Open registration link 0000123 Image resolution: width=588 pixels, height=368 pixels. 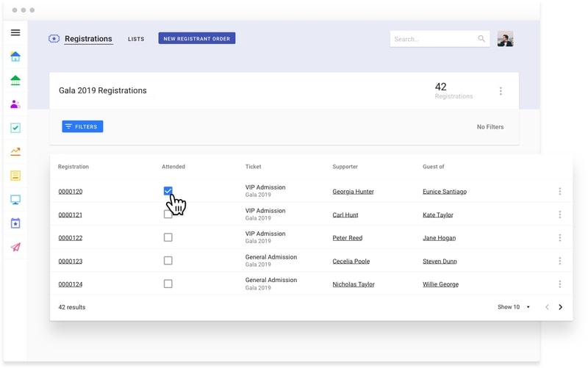(71, 261)
